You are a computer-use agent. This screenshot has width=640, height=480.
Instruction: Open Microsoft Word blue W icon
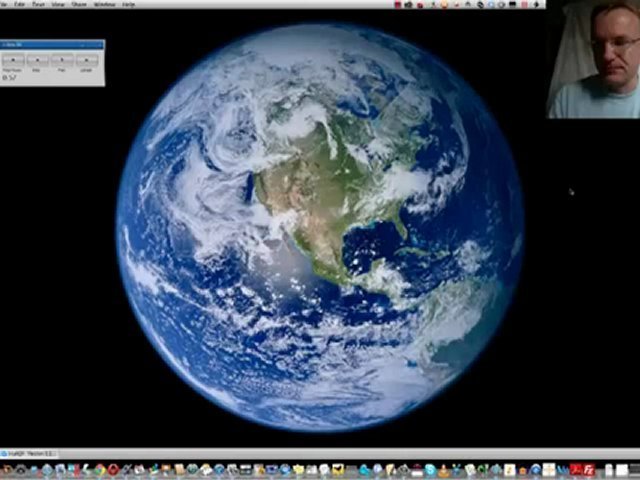click(x=562, y=470)
